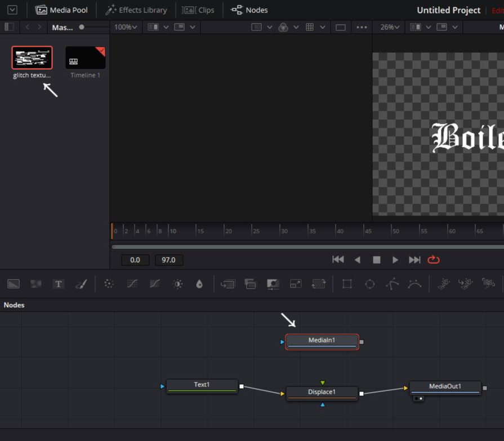The height and width of the screenshot is (441, 504).
Task: Open the viewer three-dots options menu
Action: coord(362,28)
